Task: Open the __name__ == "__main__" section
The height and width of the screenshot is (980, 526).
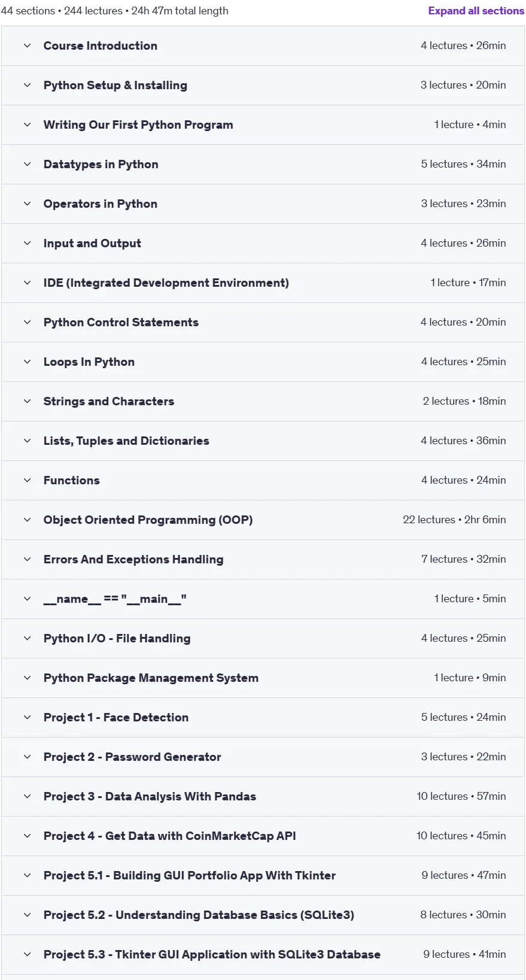Action: coord(263,599)
